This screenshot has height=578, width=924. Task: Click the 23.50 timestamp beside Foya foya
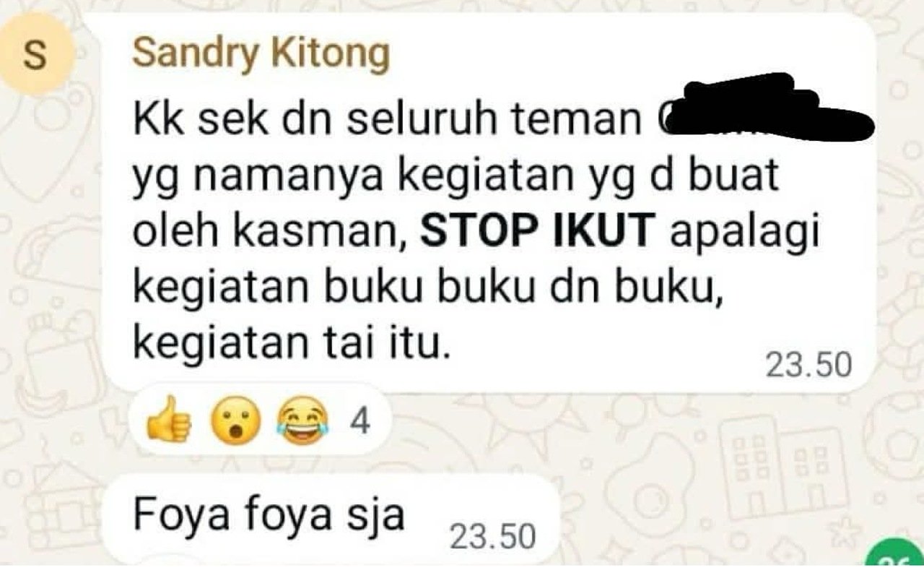493,537
